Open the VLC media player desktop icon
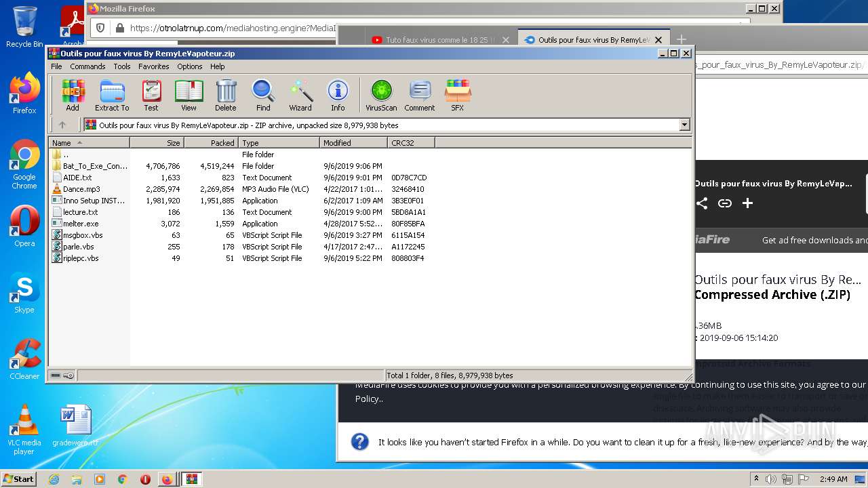This screenshot has height=488, width=868. [24, 430]
